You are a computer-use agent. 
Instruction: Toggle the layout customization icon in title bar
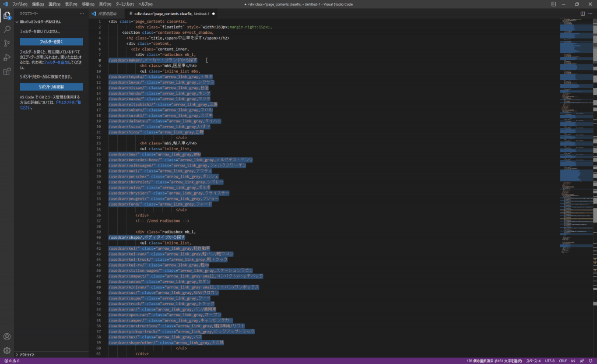pos(554,4)
